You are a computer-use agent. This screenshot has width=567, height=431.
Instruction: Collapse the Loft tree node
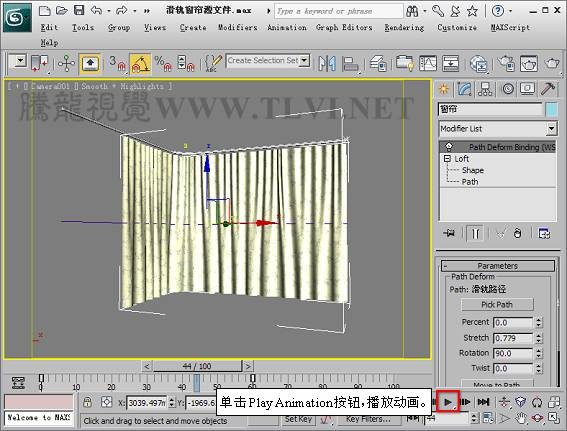tap(447, 158)
